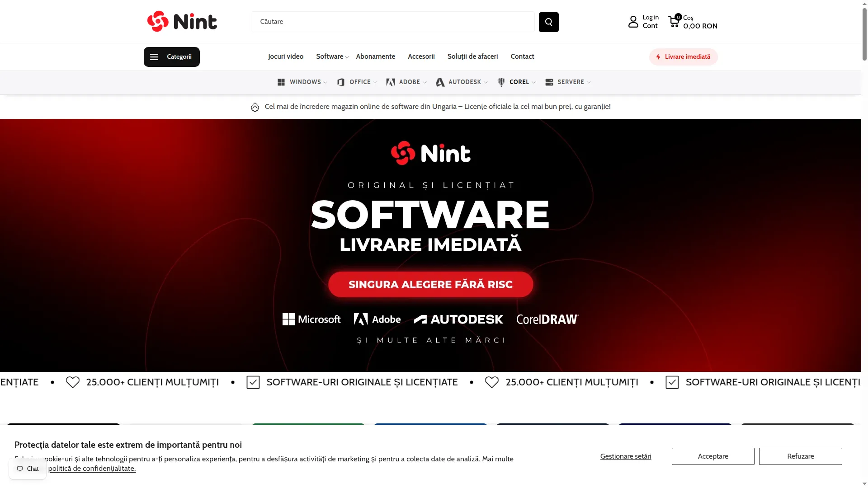Open Soluții de afaceri menu item
868x488 pixels.
[x=473, y=56]
